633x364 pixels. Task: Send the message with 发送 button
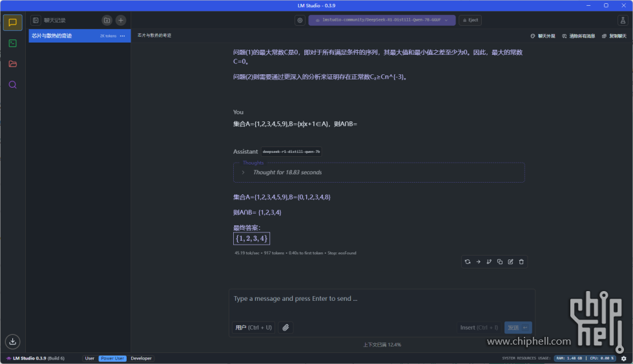coord(518,327)
